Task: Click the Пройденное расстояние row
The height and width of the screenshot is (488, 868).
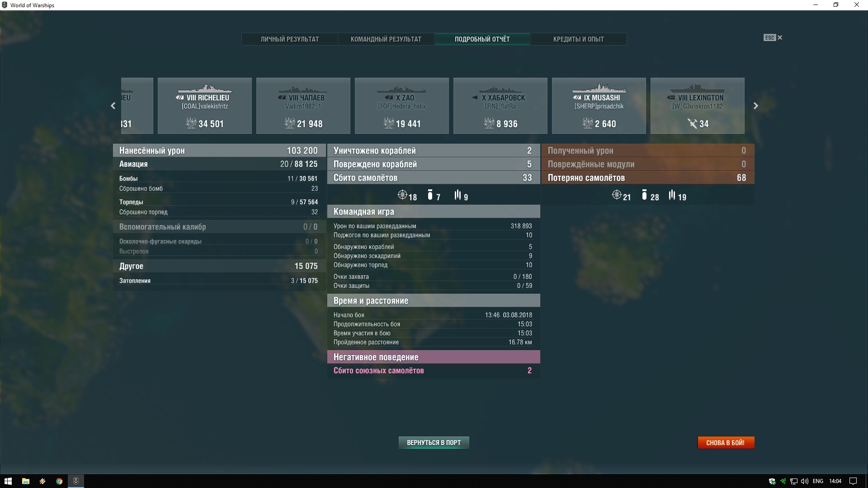Action: [x=434, y=342]
